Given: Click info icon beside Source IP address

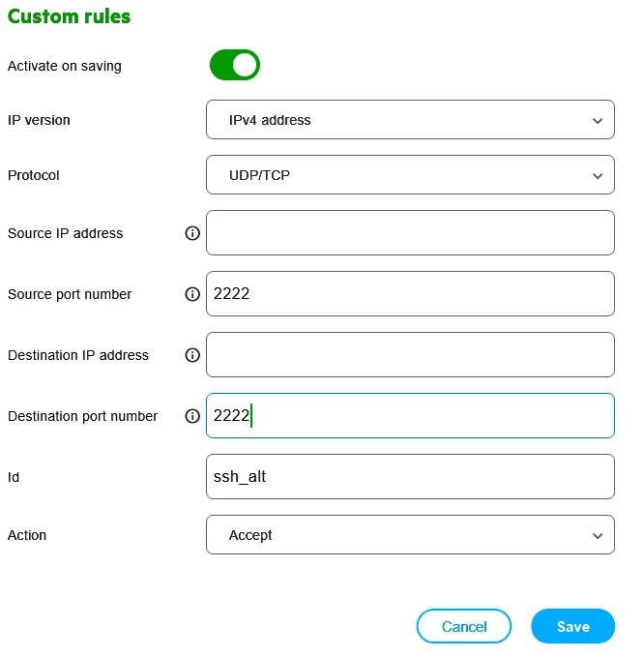Looking at the screenshot, I should (x=192, y=233).
